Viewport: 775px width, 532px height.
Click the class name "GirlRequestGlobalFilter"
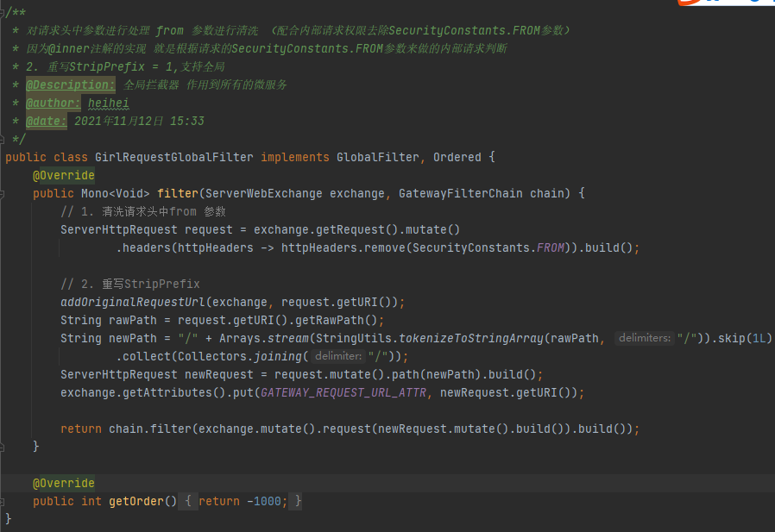point(174,157)
